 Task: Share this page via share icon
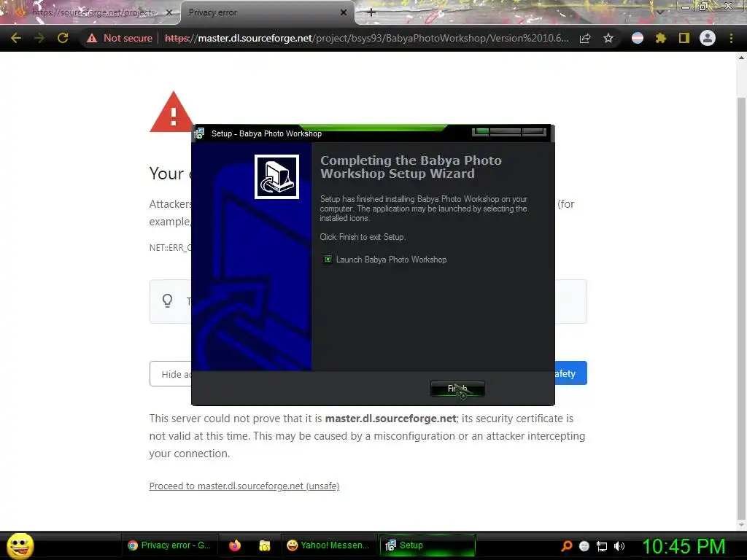click(x=585, y=38)
